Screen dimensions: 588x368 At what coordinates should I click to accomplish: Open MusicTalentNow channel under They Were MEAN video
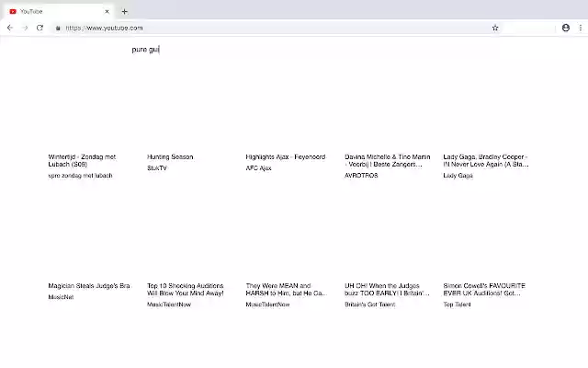coord(267,305)
